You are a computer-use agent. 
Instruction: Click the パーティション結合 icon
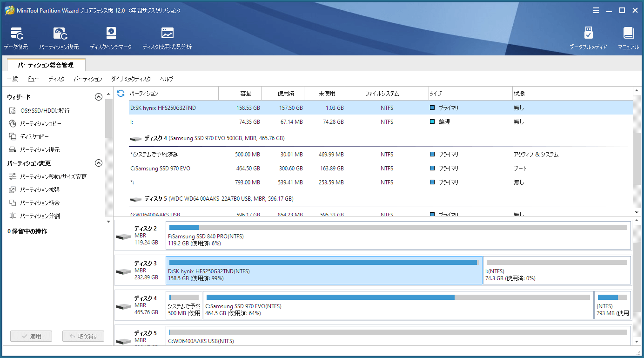[x=13, y=203]
